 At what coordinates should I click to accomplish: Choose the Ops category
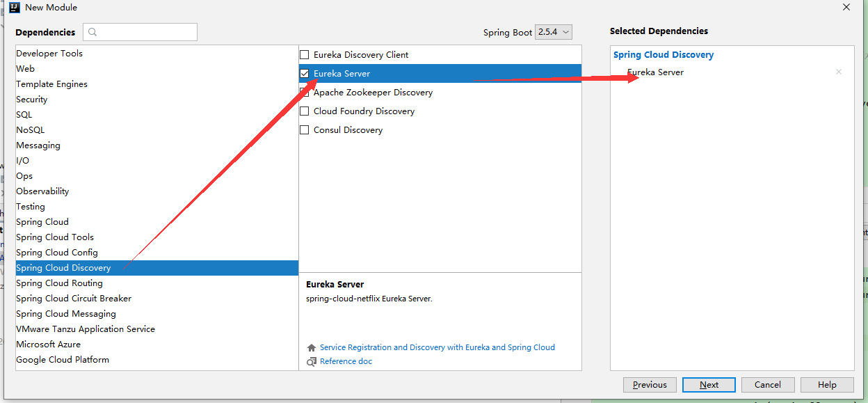pyautogui.click(x=157, y=176)
